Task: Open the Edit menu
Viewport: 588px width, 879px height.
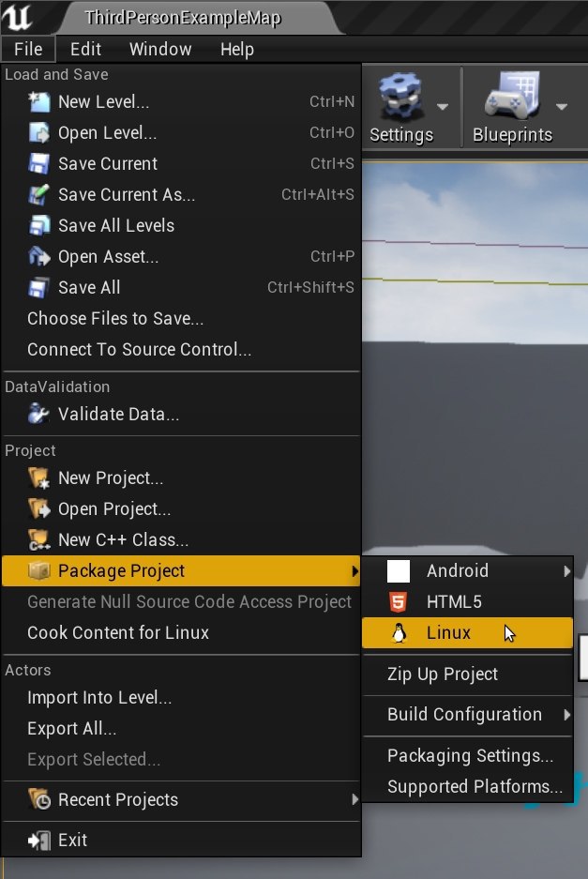Action: pos(85,50)
